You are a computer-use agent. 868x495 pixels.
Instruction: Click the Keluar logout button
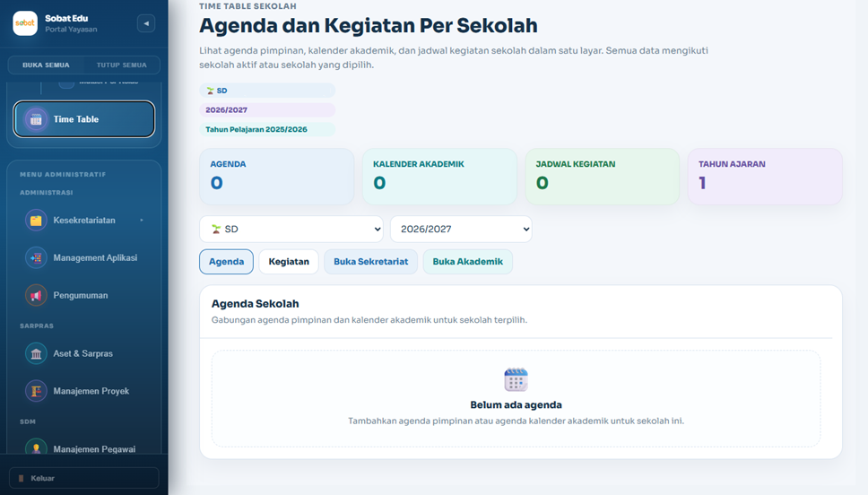(x=84, y=478)
